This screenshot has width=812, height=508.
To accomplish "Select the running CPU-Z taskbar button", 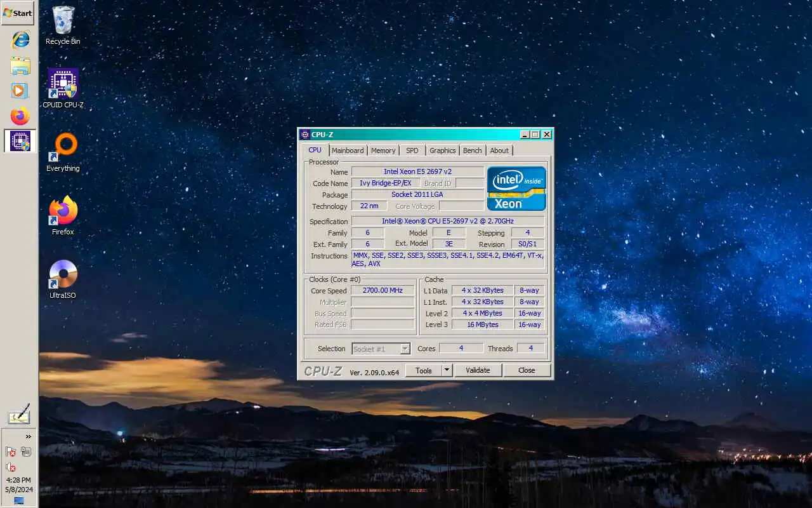I will click(20, 141).
